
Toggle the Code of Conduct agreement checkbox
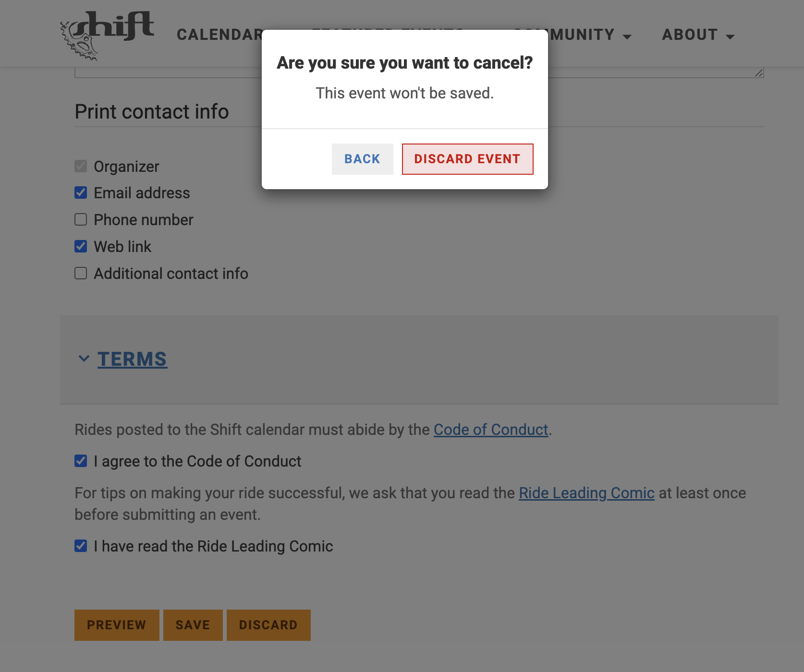tap(81, 461)
